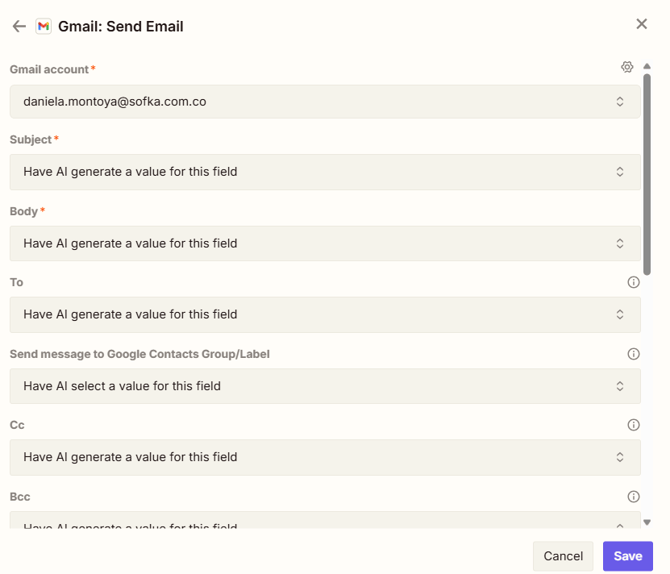Open the partially visible Bcc dropdown

[325, 522]
